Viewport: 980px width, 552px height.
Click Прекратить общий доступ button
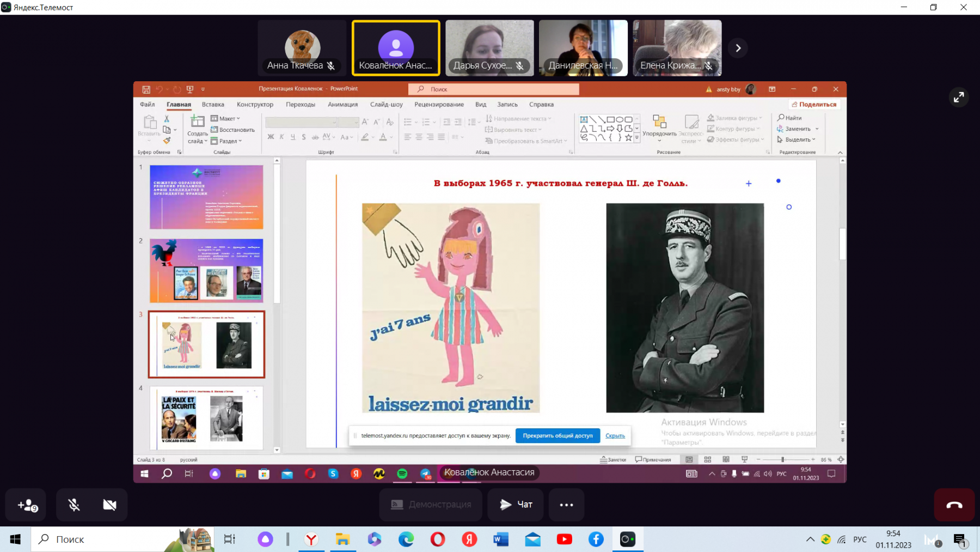pos(558,436)
